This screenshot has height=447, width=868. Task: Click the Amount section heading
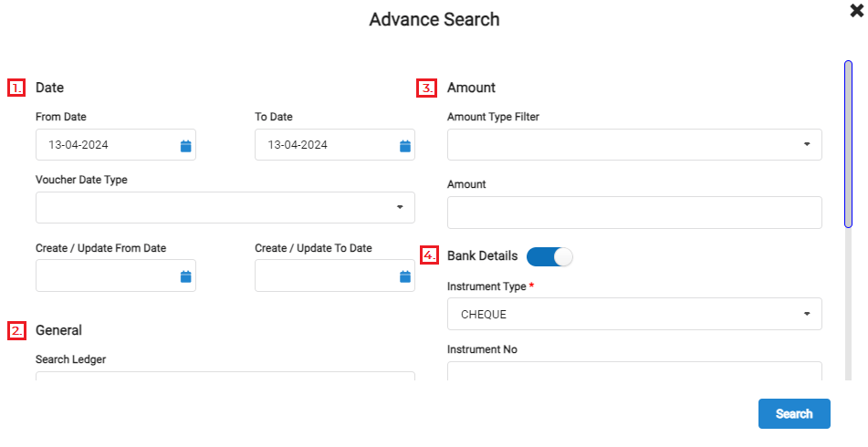pyautogui.click(x=471, y=88)
